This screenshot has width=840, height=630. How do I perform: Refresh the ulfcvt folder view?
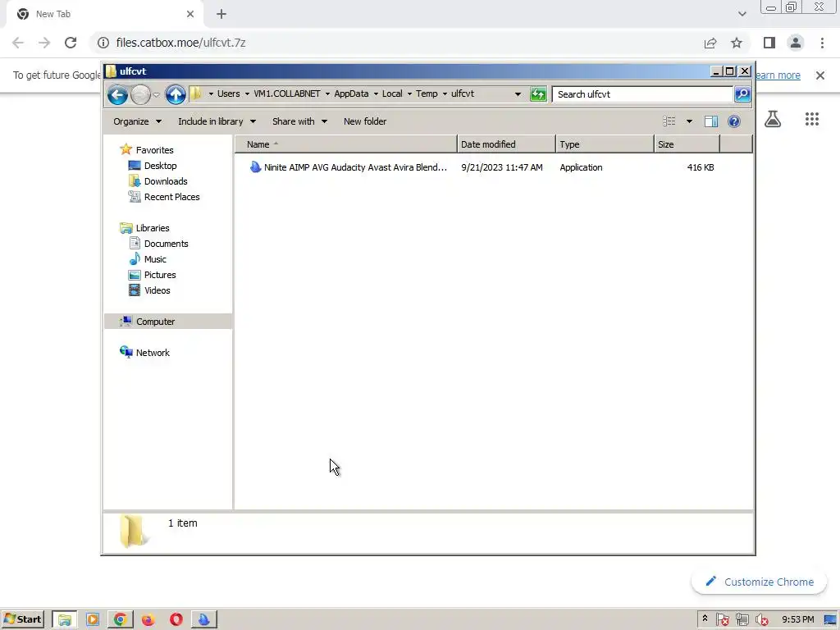538,94
